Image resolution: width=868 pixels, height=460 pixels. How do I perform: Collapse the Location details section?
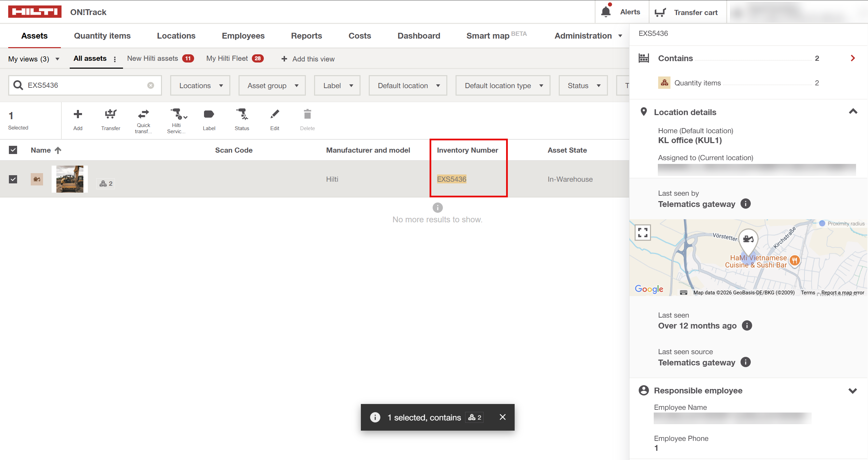click(x=853, y=112)
